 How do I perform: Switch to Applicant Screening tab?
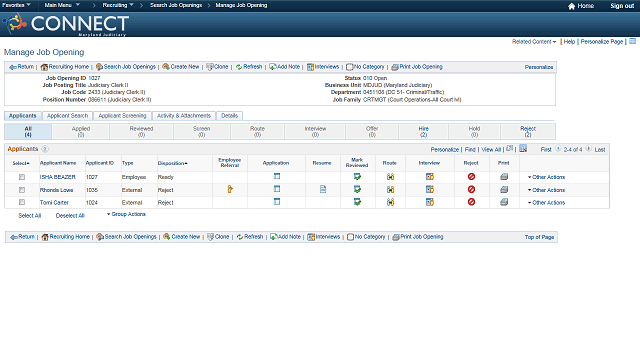pyautogui.click(x=122, y=116)
